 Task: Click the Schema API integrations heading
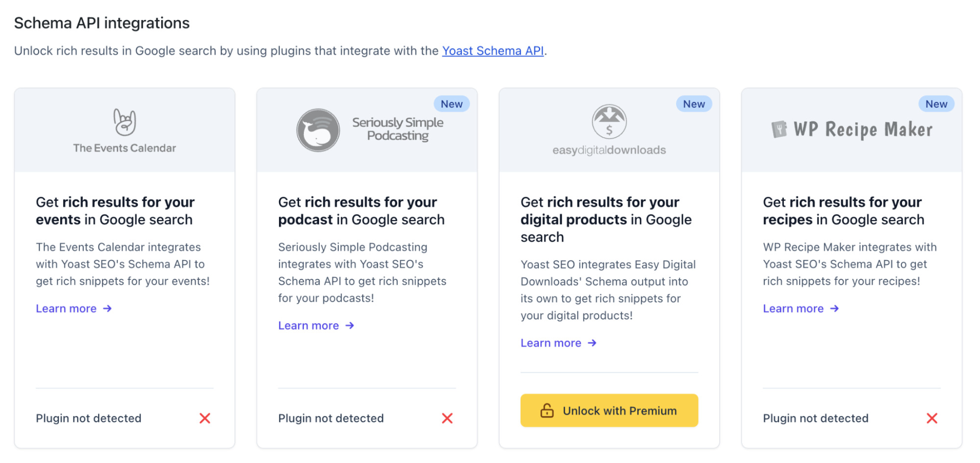click(x=101, y=23)
